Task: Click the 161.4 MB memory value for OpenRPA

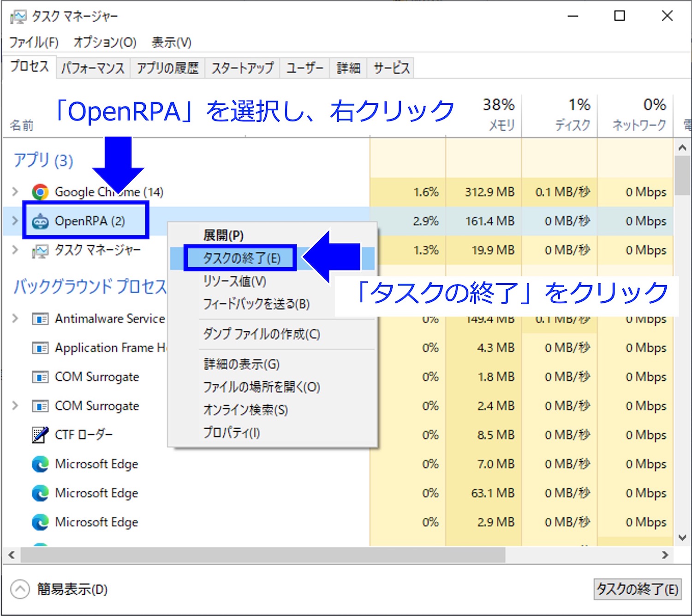Action: click(489, 221)
